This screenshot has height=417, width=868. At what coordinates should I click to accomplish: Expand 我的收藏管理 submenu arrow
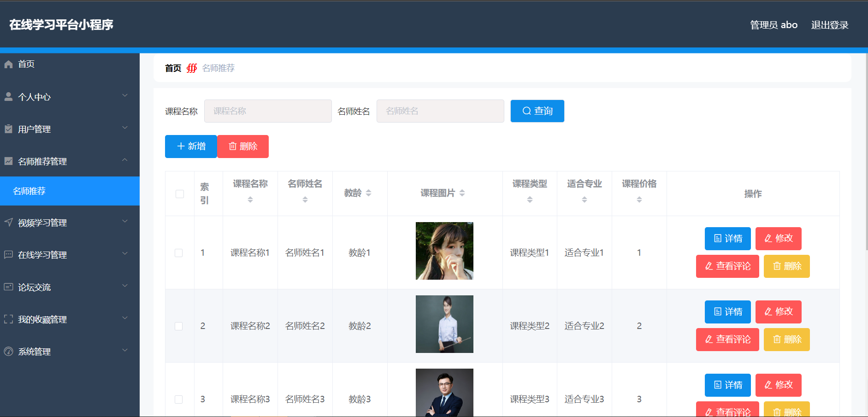click(124, 318)
